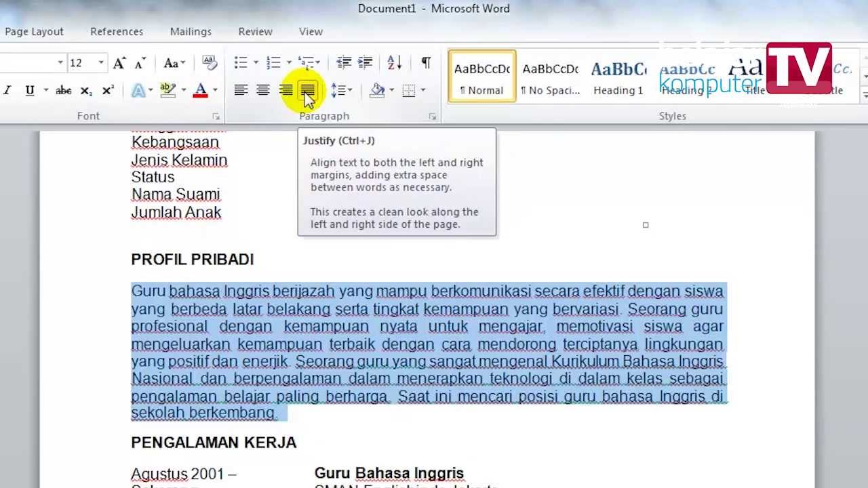Toggle superscript formatting
868x488 pixels.
[x=108, y=90]
